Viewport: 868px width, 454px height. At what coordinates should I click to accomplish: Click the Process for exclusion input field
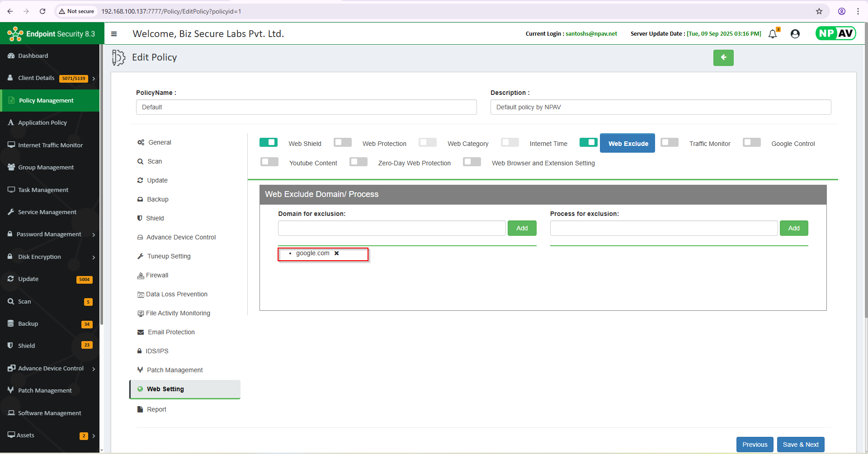coord(663,229)
